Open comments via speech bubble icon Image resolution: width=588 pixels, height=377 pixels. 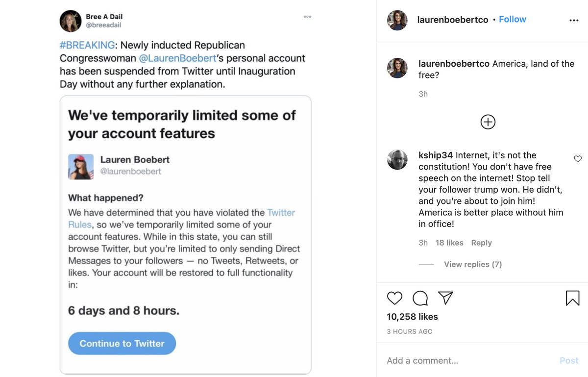pos(420,298)
